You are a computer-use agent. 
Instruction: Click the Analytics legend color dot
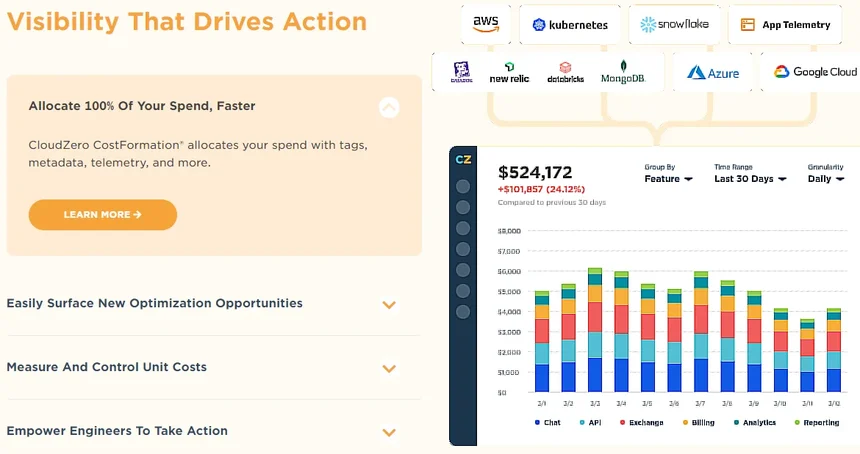(x=736, y=423)
